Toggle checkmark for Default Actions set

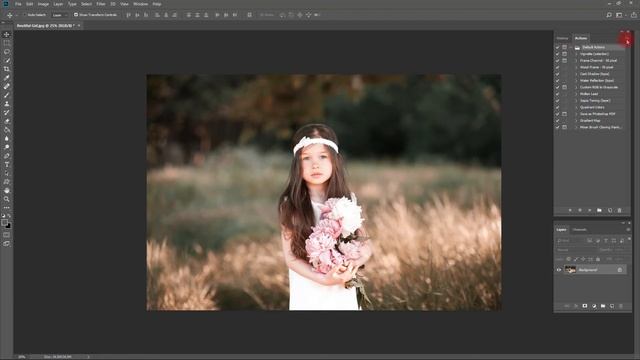coord(558,47)
